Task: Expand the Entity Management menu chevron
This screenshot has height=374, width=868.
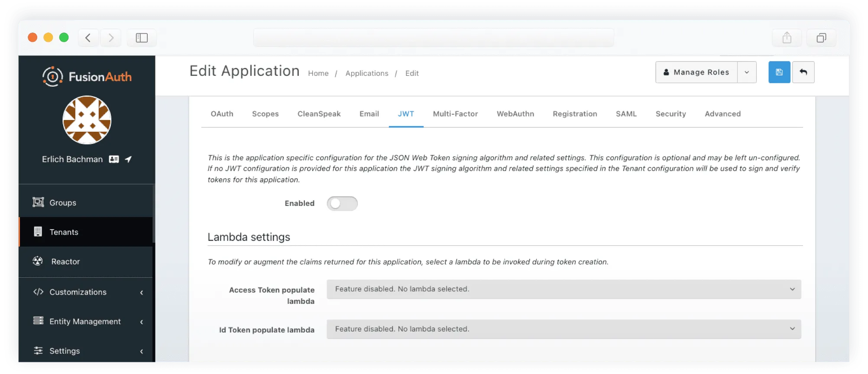Action: pos(142,322)
